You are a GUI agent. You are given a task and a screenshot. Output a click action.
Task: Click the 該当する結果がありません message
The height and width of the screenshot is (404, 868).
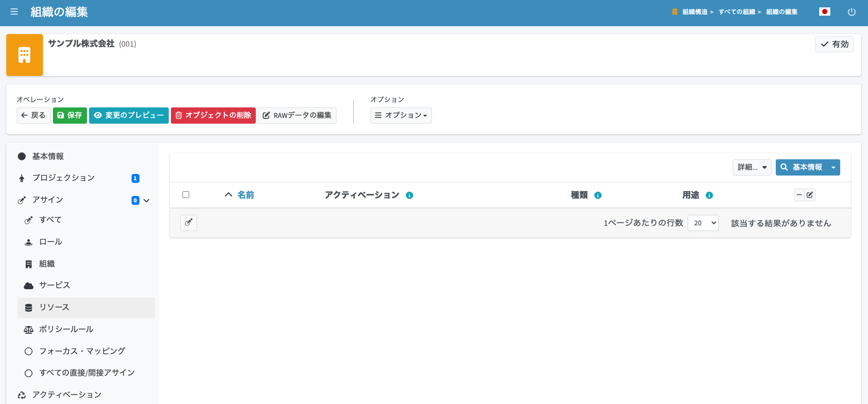pyautogui.click(x=781, y=223)
